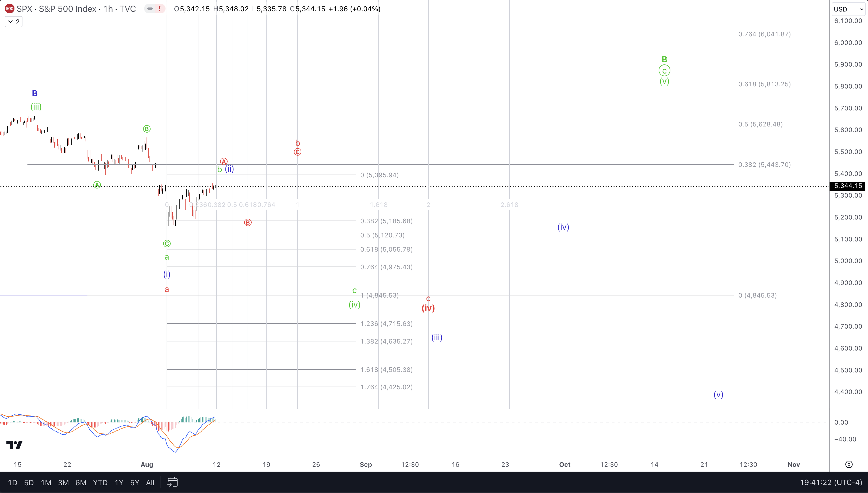868x493 pixels.
Task: Click the red exclamation data warning indicator
Action: [160, 9]
